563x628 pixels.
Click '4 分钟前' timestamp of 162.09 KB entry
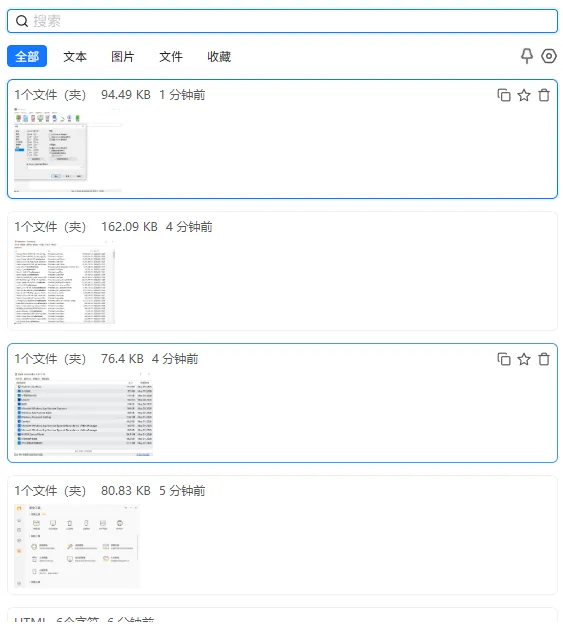point(189,227)
